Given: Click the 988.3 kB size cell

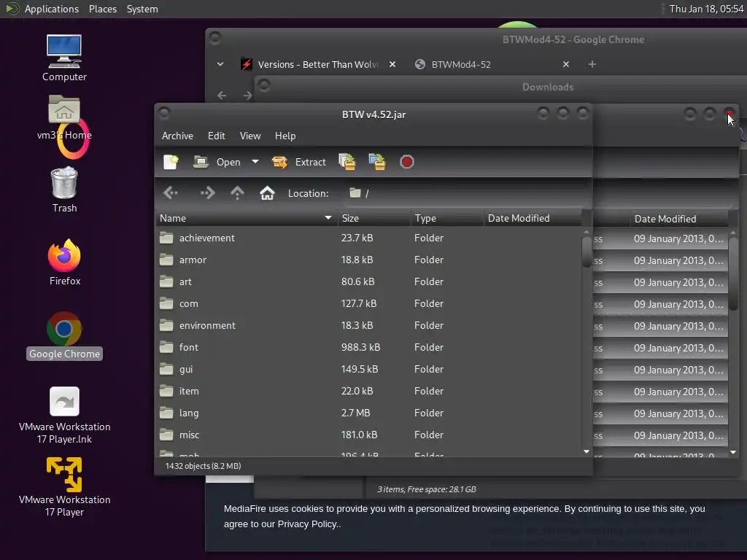Looking at the screenshot, I should pos(360,347).
